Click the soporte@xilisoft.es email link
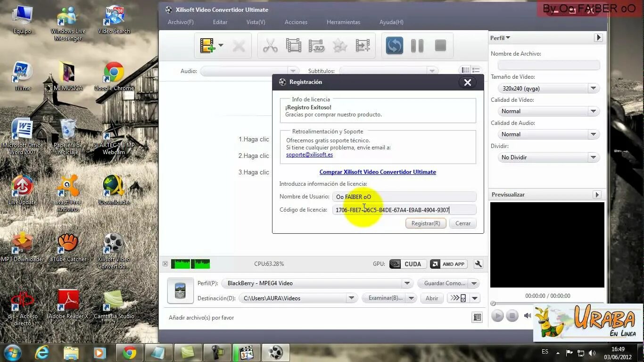Viewport: 644px width, 362px height. [x=309, y=155]
